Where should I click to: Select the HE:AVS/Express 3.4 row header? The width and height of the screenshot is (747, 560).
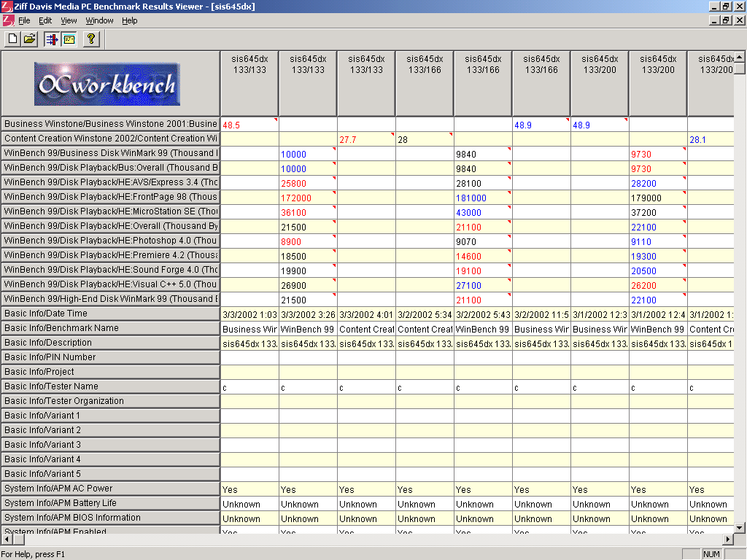(111, 182)
